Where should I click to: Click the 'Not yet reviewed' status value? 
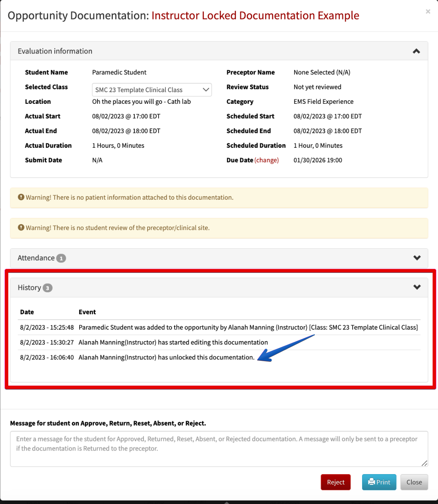317,87
